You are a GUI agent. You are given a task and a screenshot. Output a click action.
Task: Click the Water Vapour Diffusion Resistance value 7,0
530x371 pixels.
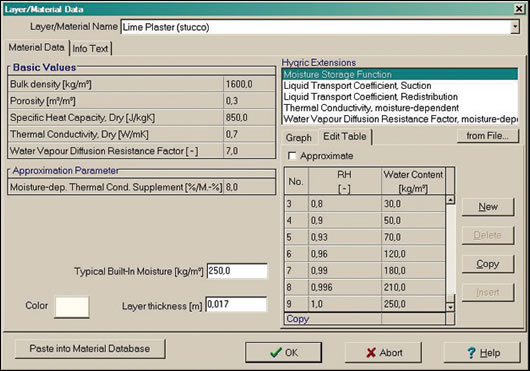249,151
